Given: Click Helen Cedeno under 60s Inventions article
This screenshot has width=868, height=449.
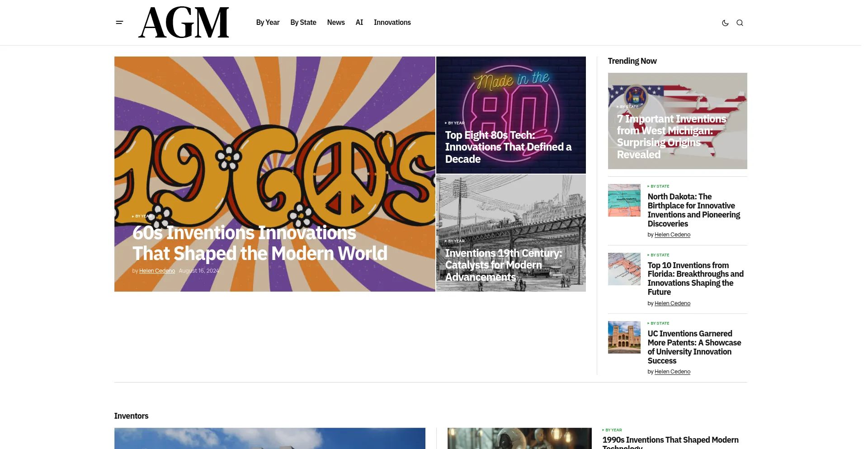Looking at the screenshot, I should (157, 271).
